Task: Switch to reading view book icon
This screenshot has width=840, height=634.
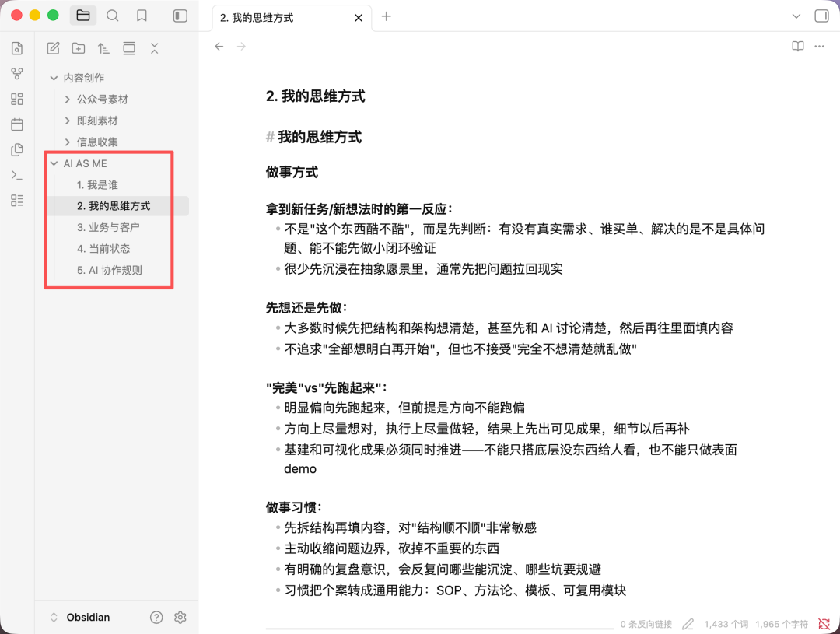Action: (x=797, y=47)
